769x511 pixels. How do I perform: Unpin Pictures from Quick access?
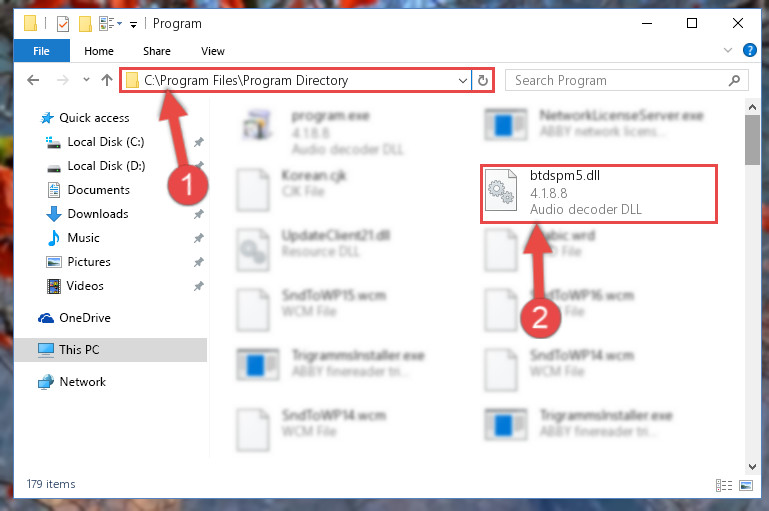coord(198,262)
